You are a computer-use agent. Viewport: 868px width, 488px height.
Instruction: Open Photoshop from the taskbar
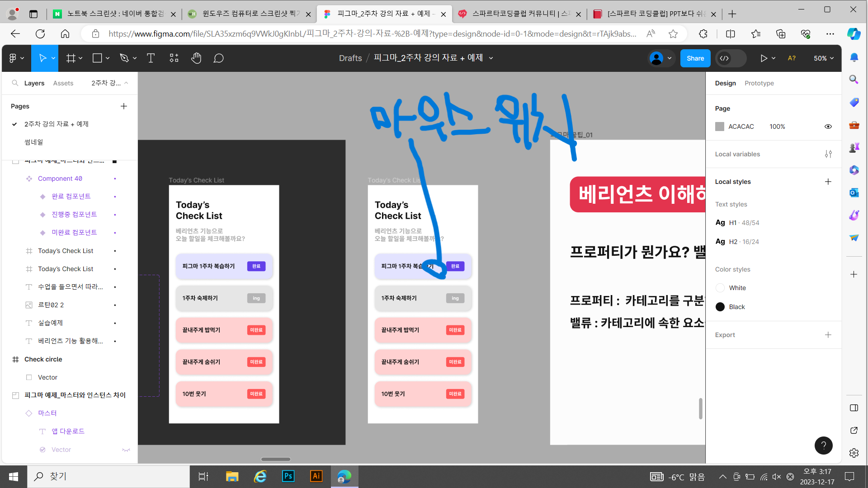[x=288, y=476]
